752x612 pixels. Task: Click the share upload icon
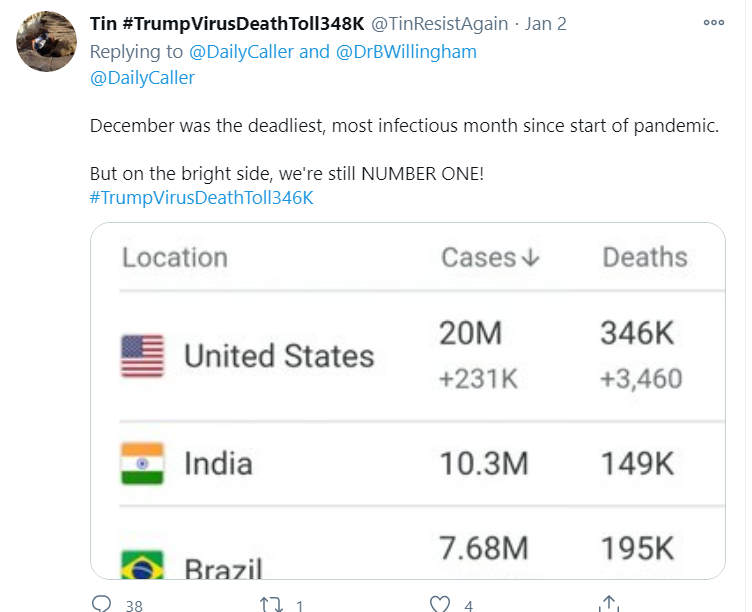(x=609, y=604)
